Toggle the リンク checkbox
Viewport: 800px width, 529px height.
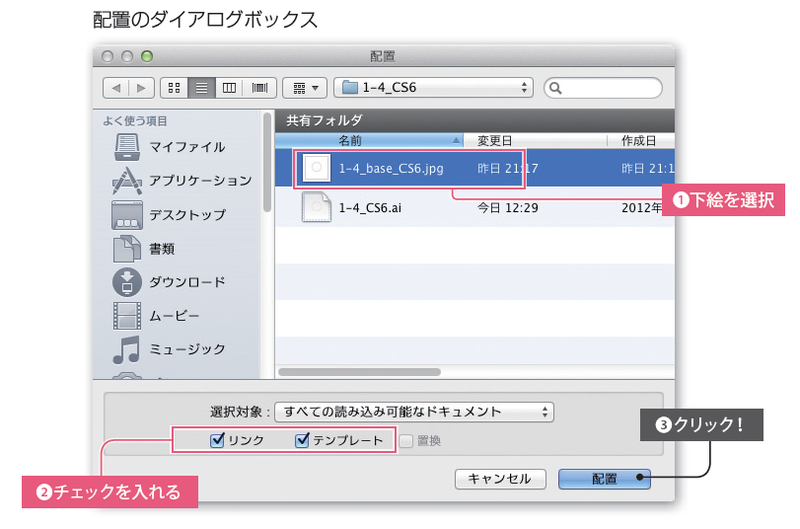click(217, 440)
